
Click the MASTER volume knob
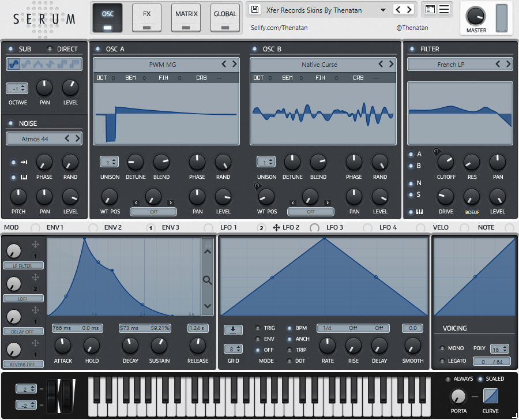point(476,16)
